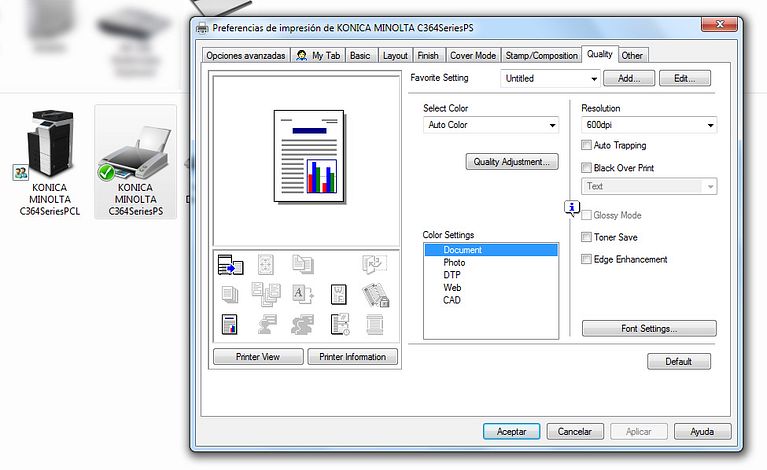Confirm with the Aceptar button
The height and width of the screenshot is (470, 767).
tap(511, 431)
